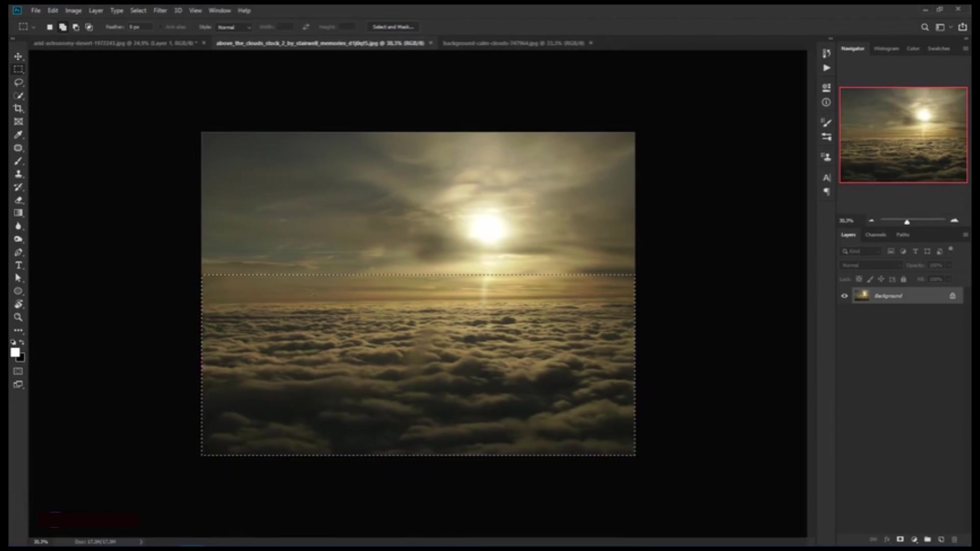Open the layer blend mode dropdown
The width and height of the screenshot is (980, 551).
pos(871,265)
